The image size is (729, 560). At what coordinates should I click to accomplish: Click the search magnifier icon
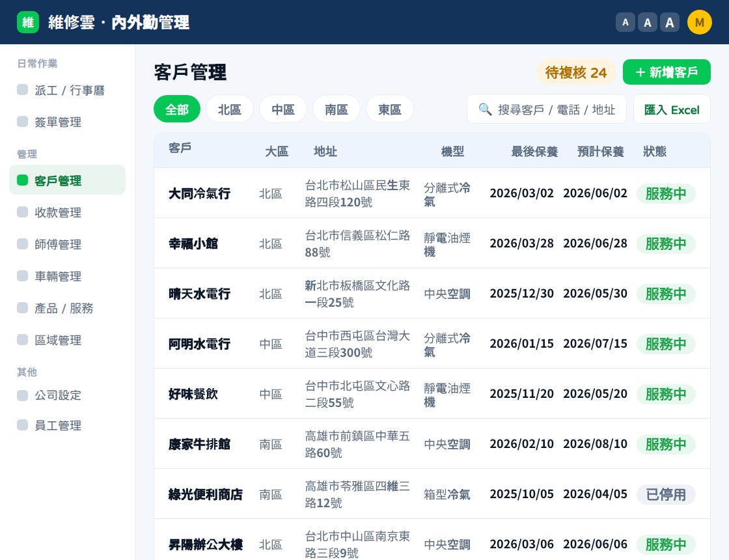(x=485, y=109)
